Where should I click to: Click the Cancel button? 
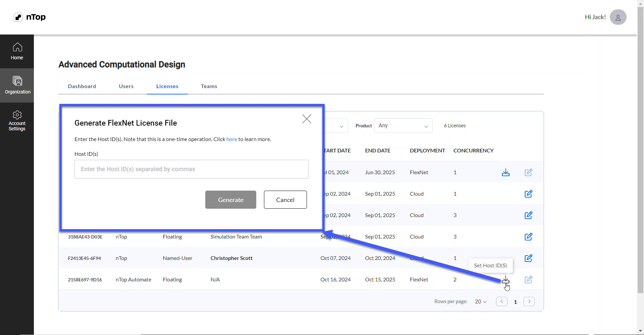click(285, 200)
